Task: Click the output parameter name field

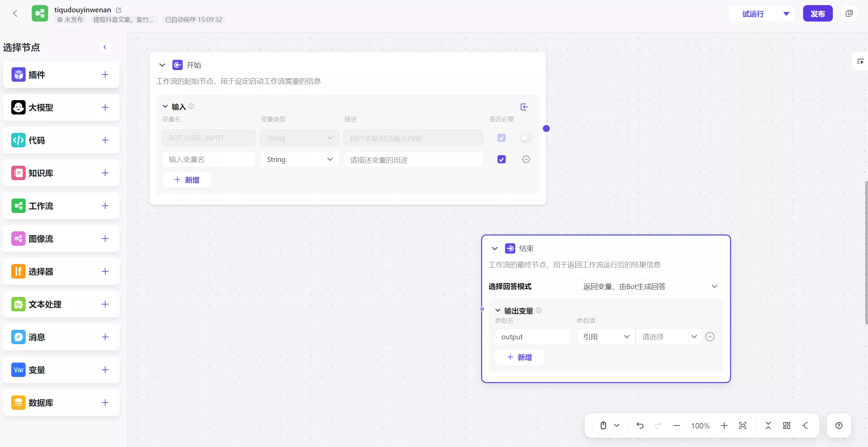Action: click(532, 337)
